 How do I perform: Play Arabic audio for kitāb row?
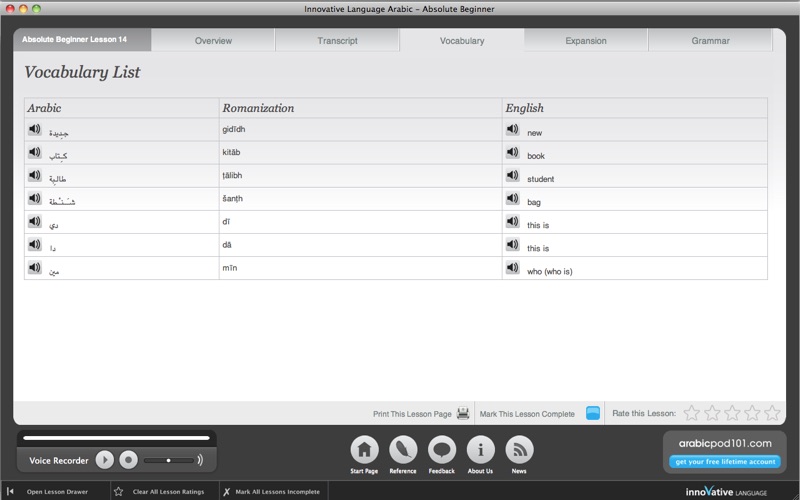coord(35,152)
